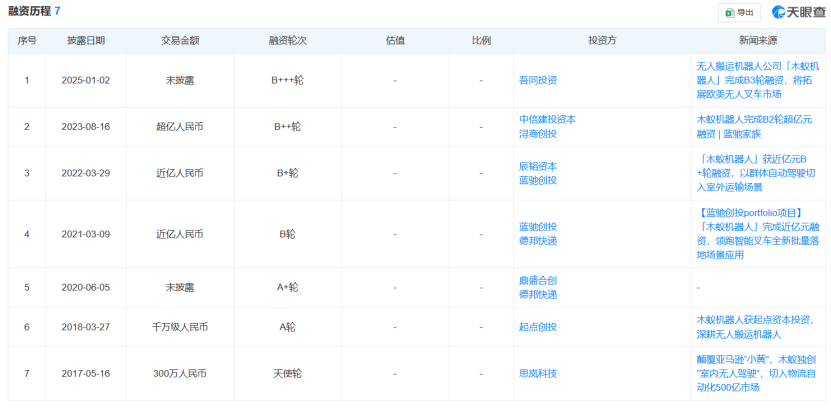831x413 pixels.
Task: Click amount cell 超亿人民币
Action: coord(180,127)
